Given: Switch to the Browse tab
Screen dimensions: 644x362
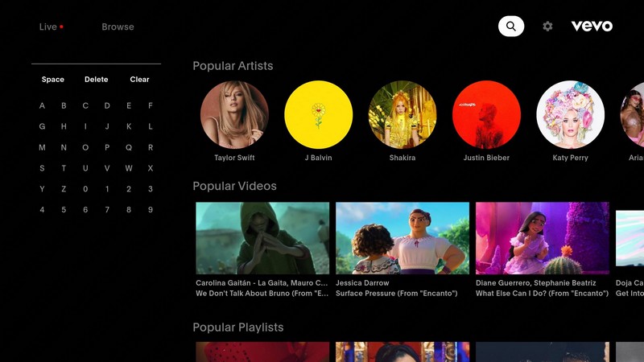Looking at the screenshot, I should click(x=118, y=27).
